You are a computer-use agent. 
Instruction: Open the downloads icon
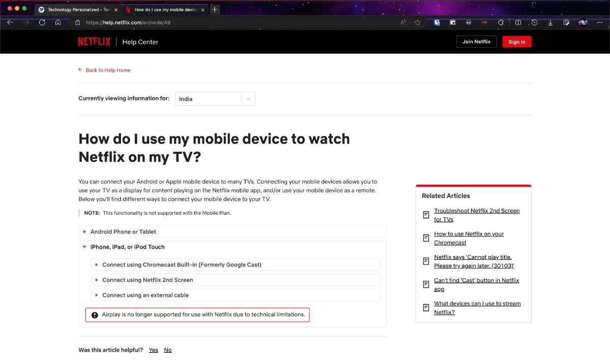(x=550, y=22)
